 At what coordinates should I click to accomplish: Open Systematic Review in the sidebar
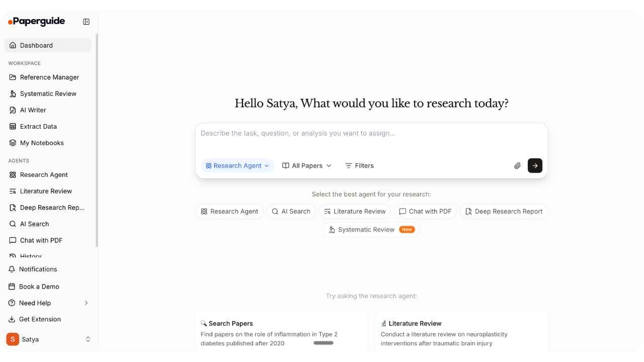[48, 94]
